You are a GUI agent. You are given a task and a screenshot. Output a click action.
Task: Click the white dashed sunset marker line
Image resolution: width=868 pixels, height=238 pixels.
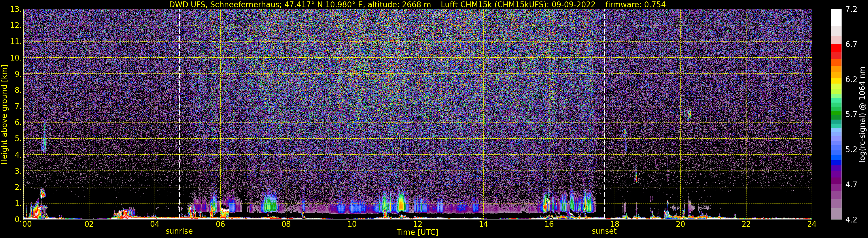click(x=604, y=114)
